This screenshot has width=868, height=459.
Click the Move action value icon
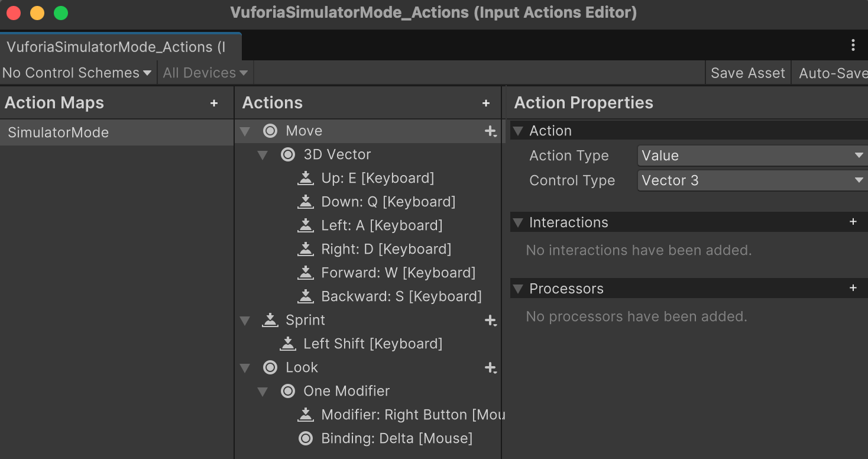pos(270,131)
